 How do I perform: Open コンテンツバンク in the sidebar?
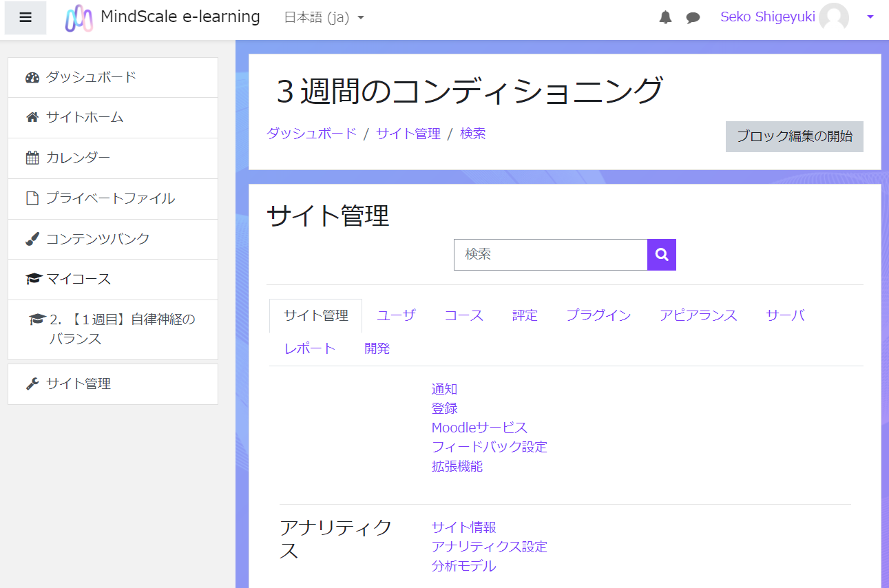113,239
